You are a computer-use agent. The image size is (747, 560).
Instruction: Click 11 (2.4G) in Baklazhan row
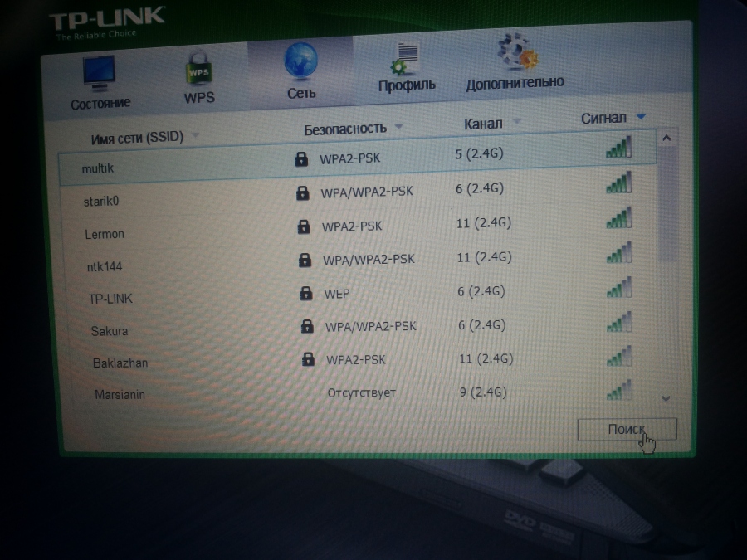tap(486, 358)
